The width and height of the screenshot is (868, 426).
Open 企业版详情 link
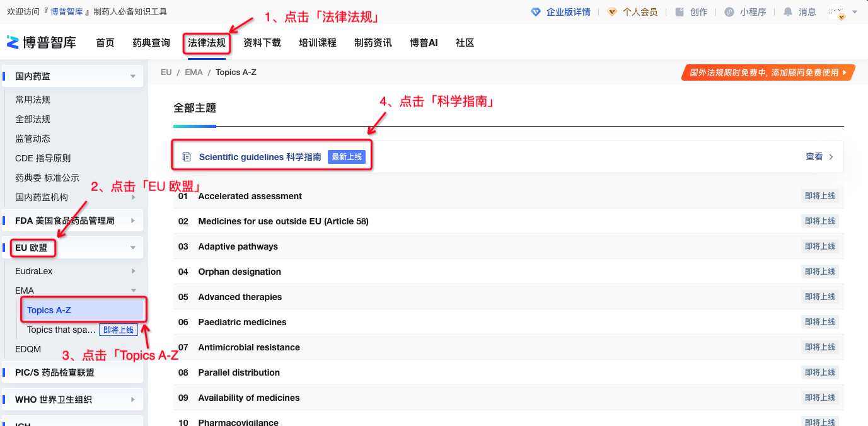tap(569, 12)
